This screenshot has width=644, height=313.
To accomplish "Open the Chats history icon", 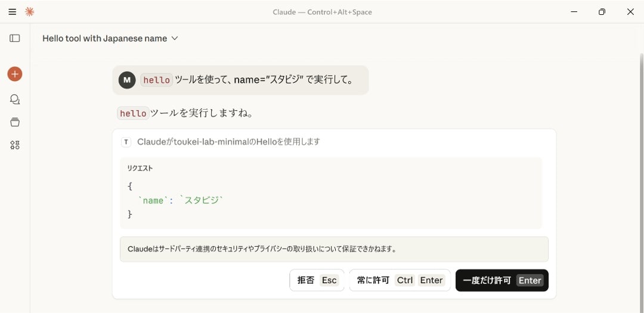I will (x=15, y=99).
